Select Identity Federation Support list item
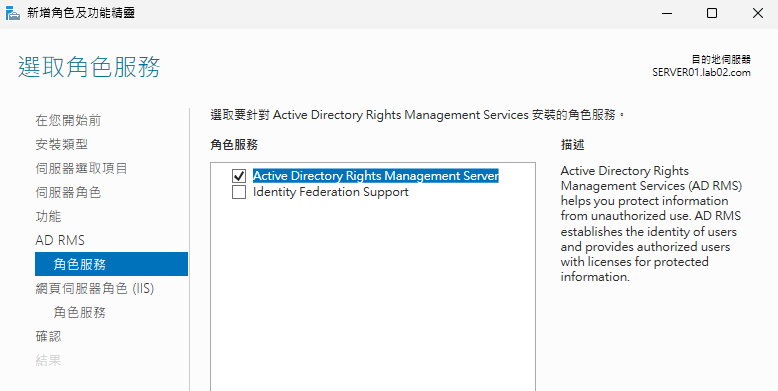The image size is (778, 391). [x=330, y=192]
